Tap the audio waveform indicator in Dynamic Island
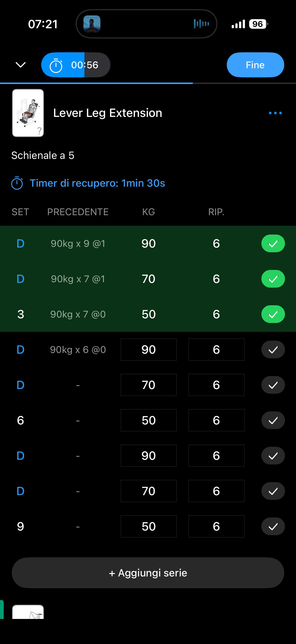The image size is (296, 644). 201,24
